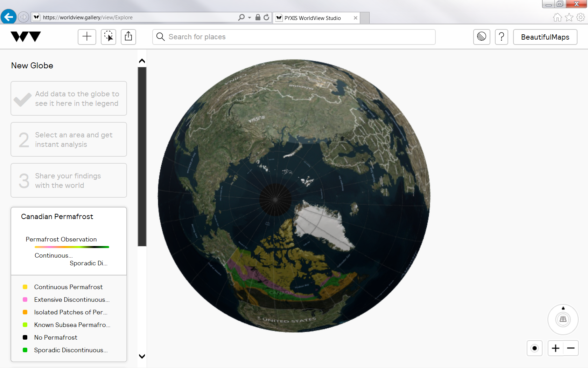The height and width of the screenshot is (368, 588).
Task: Refresh the page
Action: click(x=266, y=17)
